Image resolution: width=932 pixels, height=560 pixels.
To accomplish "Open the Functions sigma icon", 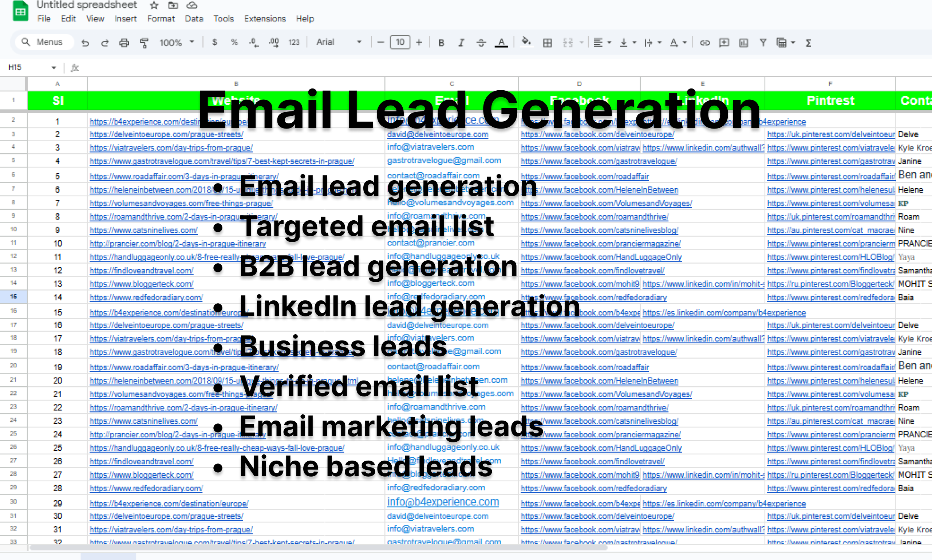I will coord(808,43).
